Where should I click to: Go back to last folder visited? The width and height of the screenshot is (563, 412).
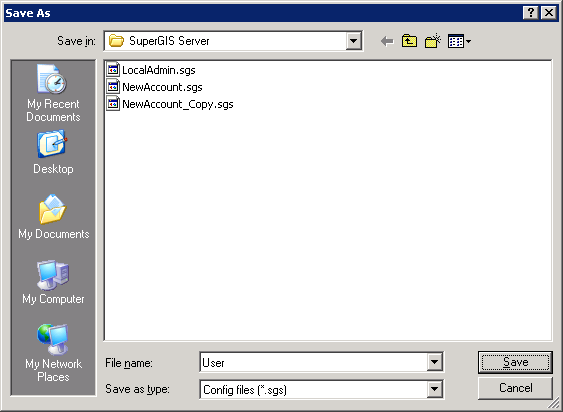click(387, 41)
